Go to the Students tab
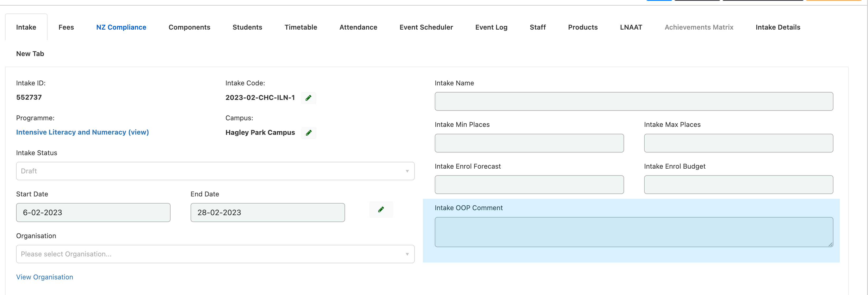The image size is (868, 295). (x=247, y=27)
